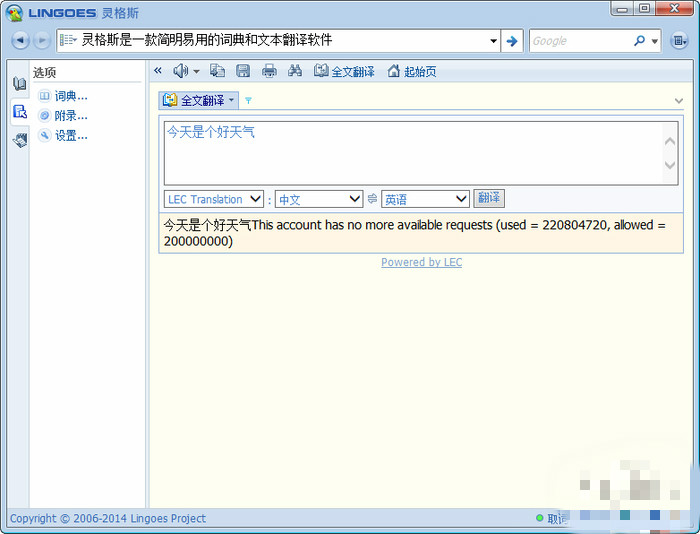Click the blue go arrow button

[512, 41]
